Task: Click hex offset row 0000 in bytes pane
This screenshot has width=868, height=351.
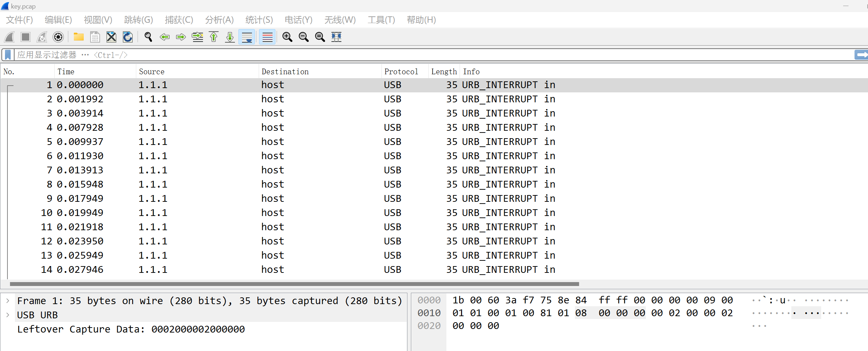Action: (x=429, y=300)
